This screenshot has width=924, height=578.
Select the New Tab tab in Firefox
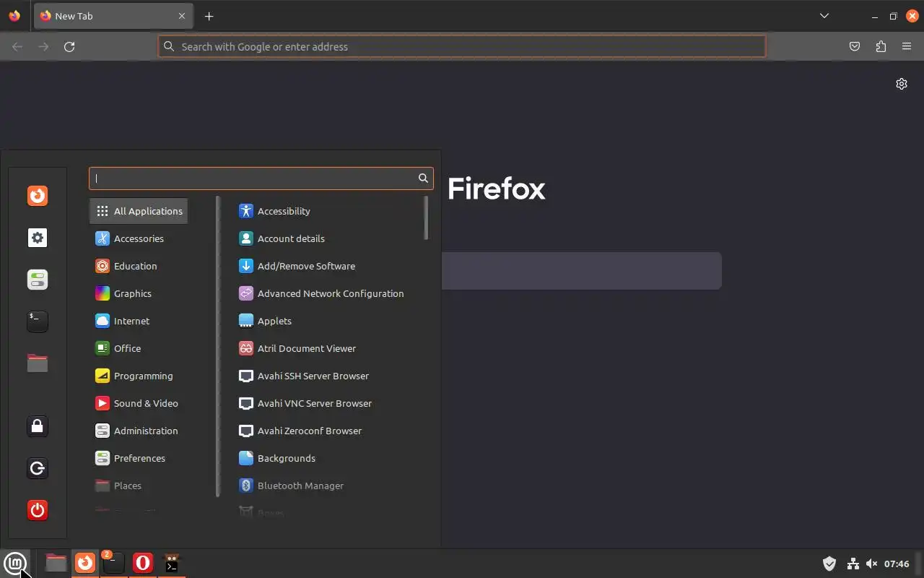click(x=113, y=16)
